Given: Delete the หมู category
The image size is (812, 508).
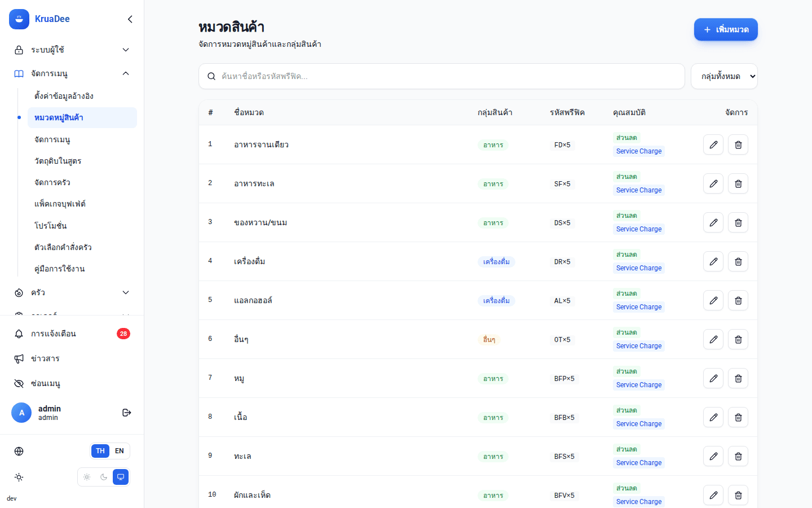Looking at the screenshot, I should point(738,379).
